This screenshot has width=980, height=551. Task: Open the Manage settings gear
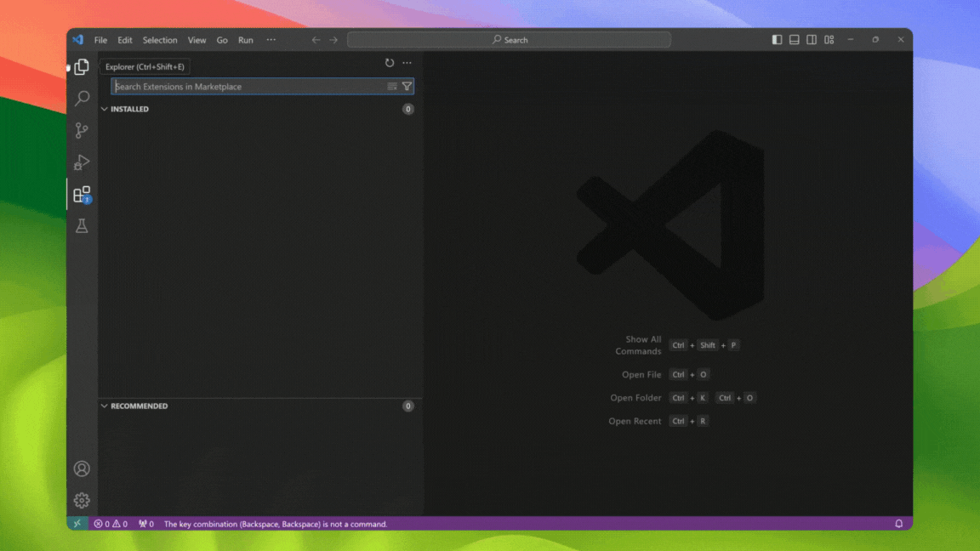(x=81, y=500)
